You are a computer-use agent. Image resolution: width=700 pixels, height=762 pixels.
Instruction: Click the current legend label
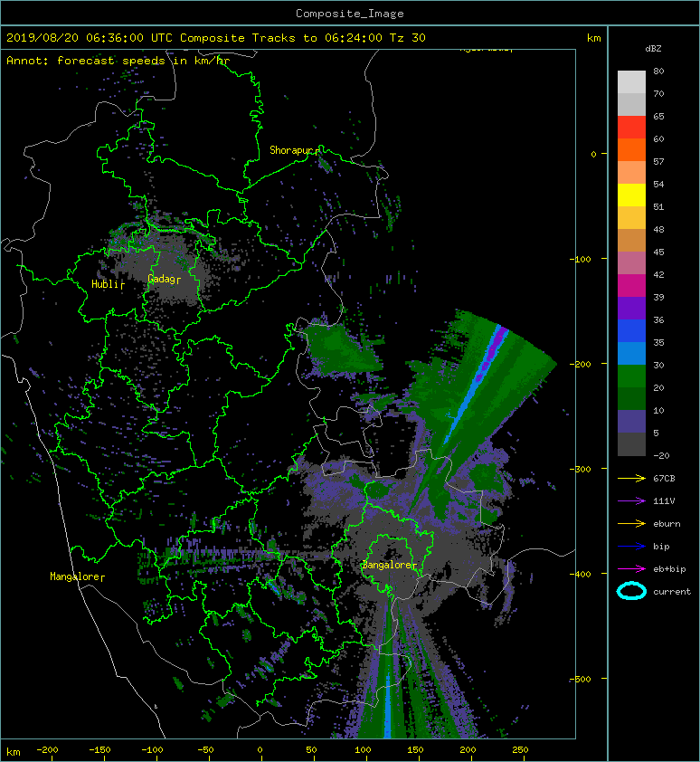tap(672, 592)
